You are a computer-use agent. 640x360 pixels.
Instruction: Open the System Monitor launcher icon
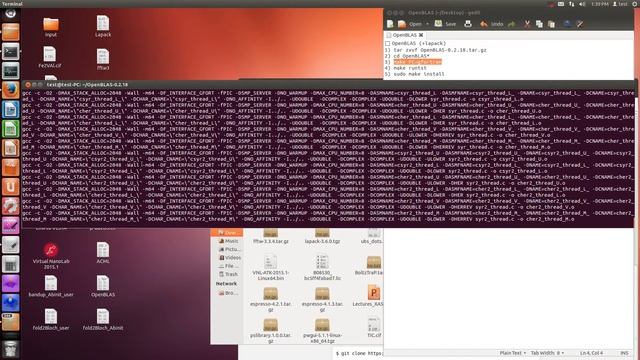click(x=11, y=71)
